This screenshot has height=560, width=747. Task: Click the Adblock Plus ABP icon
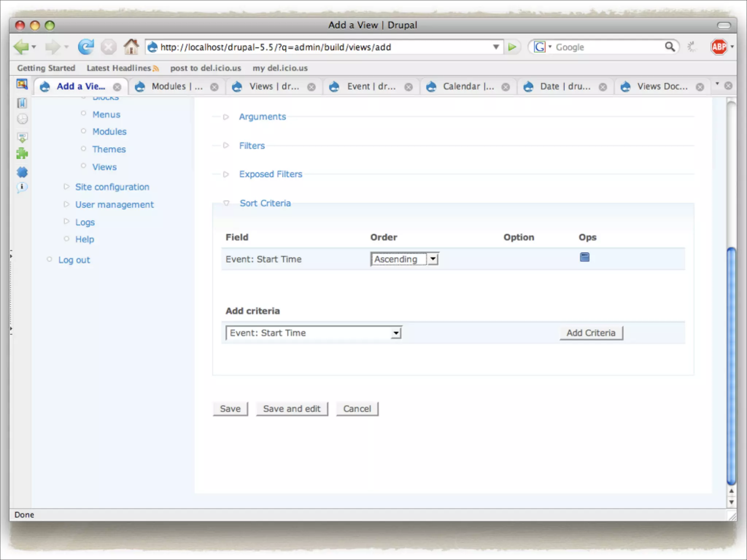pyautogui.click(x=719, y=47)
